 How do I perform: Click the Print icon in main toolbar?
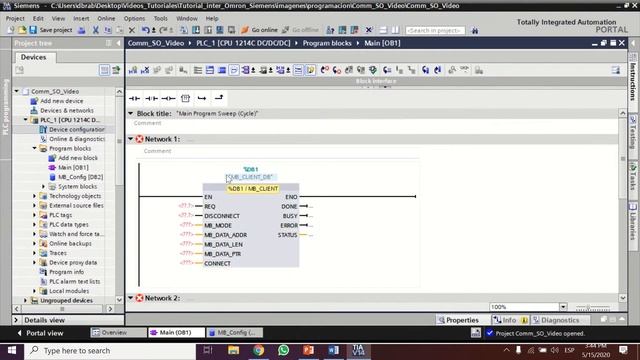(x=82, y=30)
